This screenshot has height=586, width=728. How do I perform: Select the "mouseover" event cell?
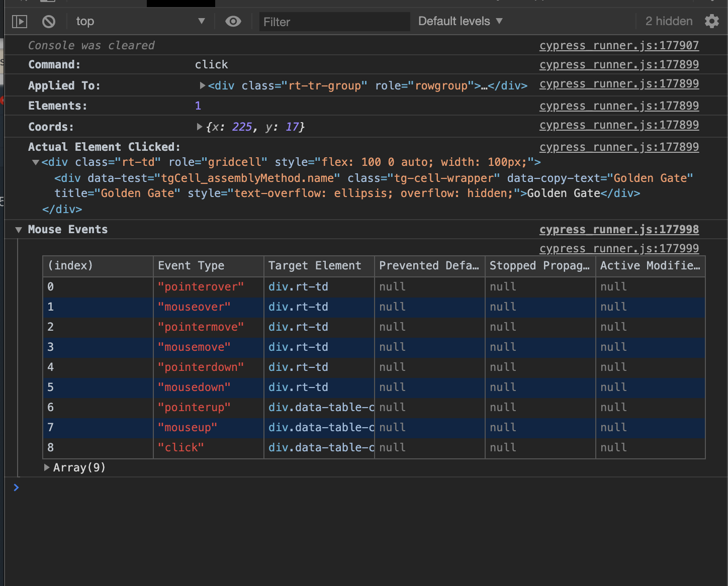pyautogui.click(x=209, y=307)
